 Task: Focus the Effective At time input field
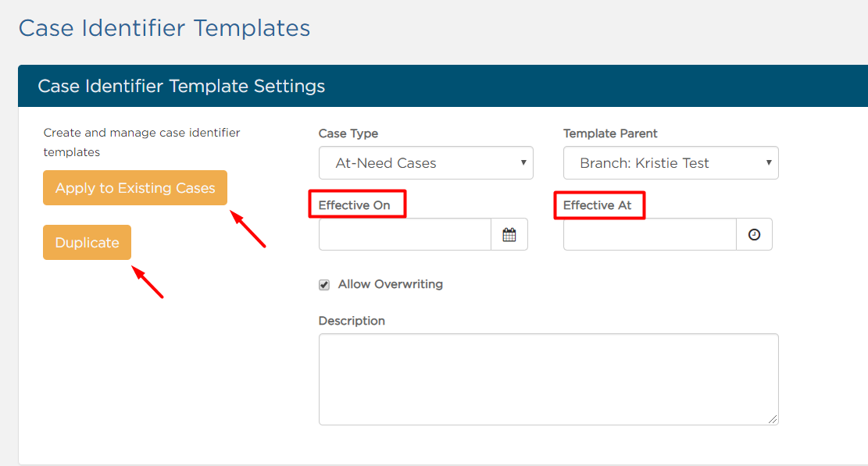pyautogui.click(x=650, y=234)
